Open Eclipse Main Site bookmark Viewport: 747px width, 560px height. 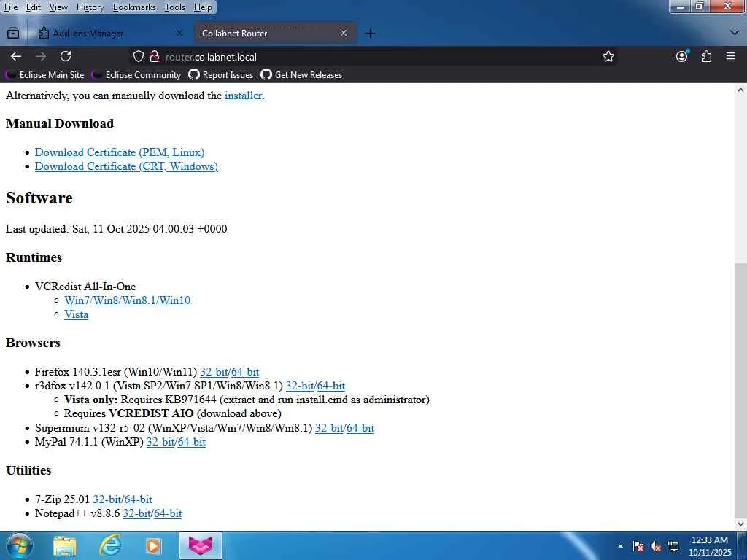click(x=45, y=75)
